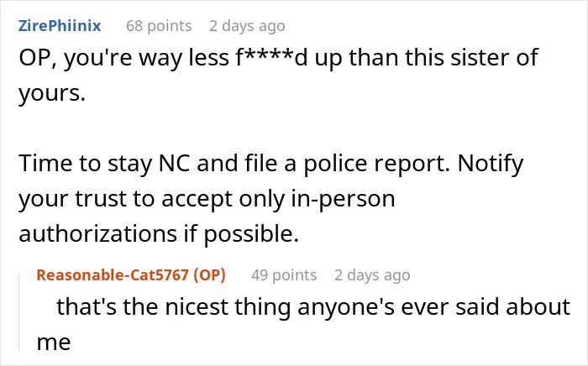Click 'that's the nicest thing' reply text
Viewport: 588px width, 366px height.
(x=173, y=306)
